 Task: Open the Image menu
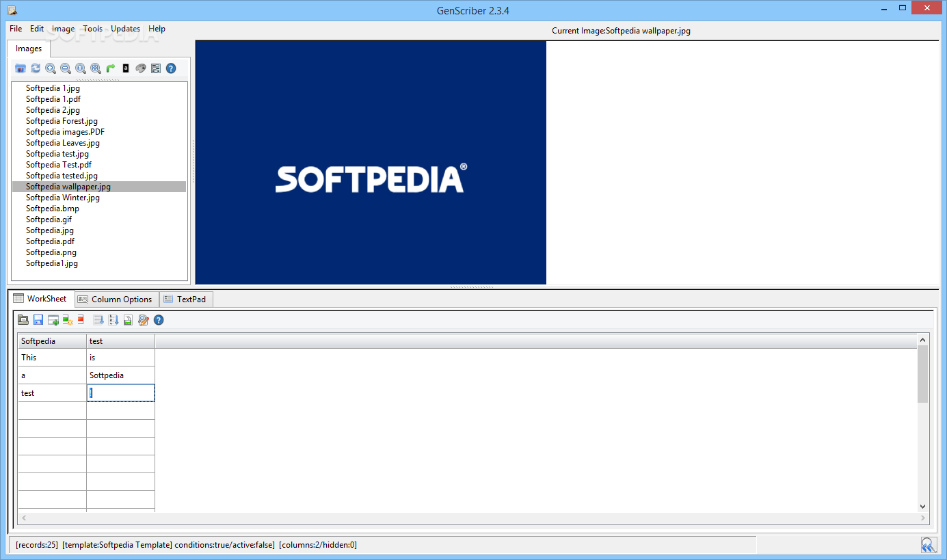click(64, 29)
